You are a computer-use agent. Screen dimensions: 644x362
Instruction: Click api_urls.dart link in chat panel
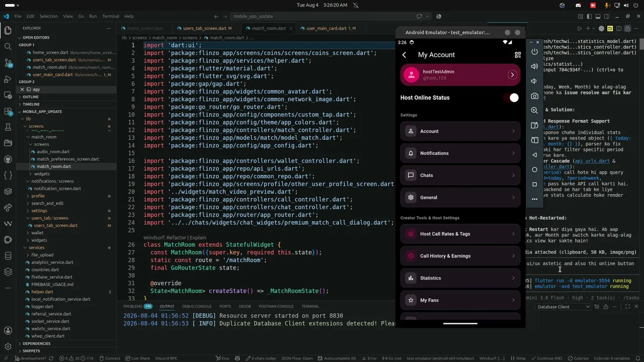592,161
